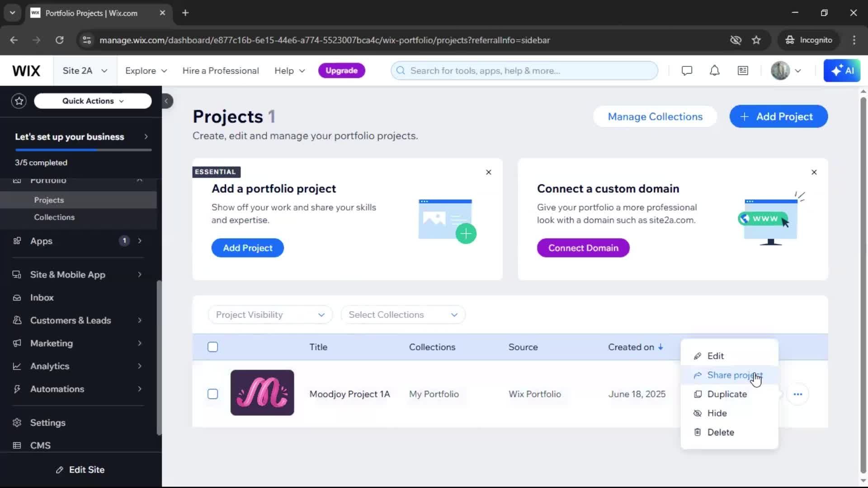Click the Wix logo
The image size is (868, 488).
[x=26, y=70]
